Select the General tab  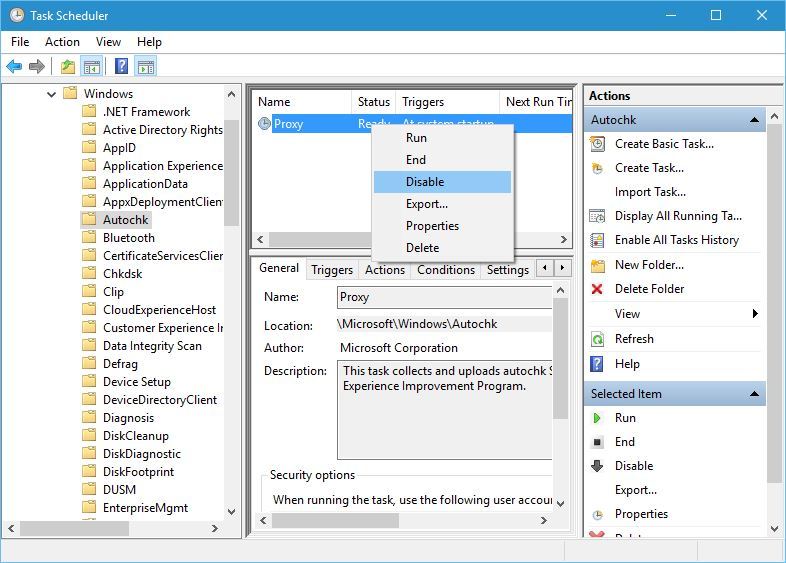(x=279, y=268)
